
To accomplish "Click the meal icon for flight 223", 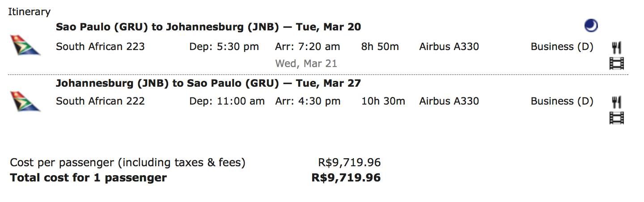I will pos(617,47).
